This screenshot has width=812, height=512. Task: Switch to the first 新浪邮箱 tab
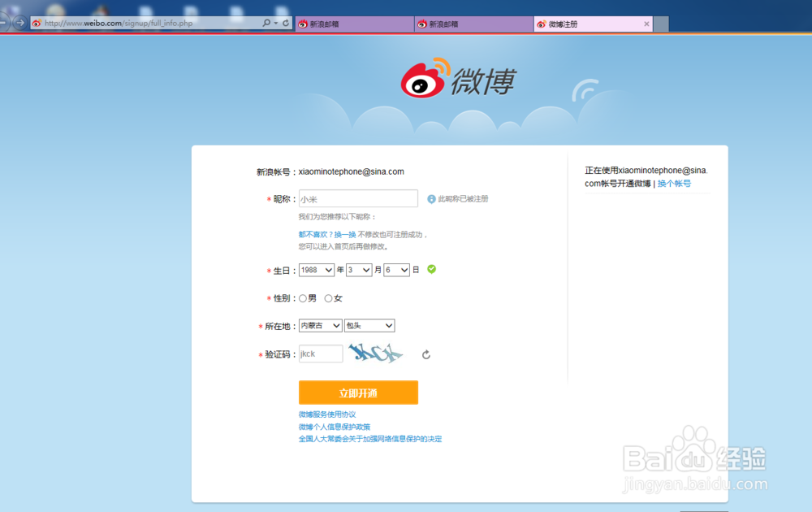click(x=353, y=24)
